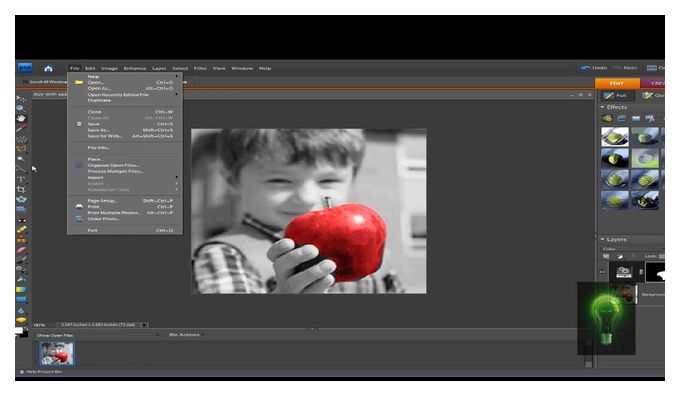Screen dimensions: 680x396
Task: Click the Redo button
Action: (624, 68)
